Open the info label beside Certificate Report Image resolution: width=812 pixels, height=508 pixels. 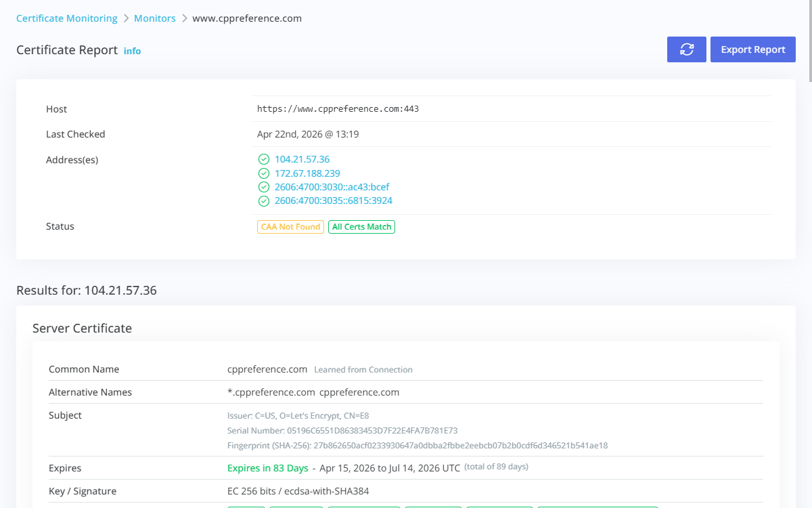pyautogui.click(x=132, y=51)
